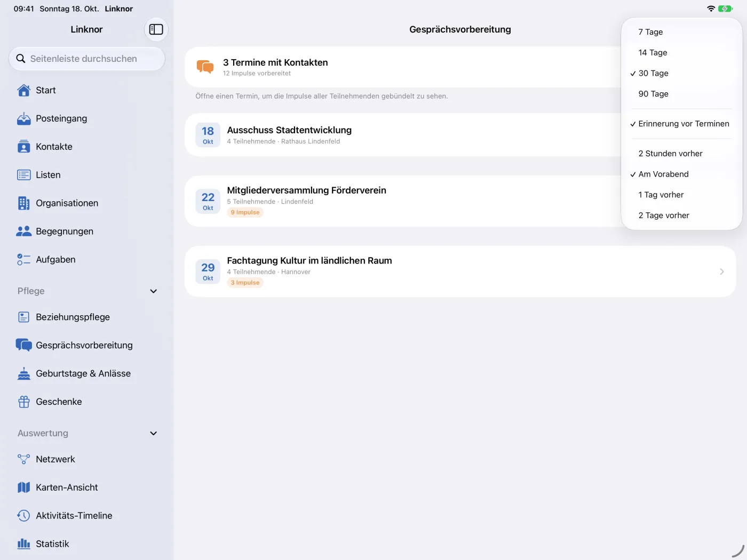Choose the 2 Tage vorher reminder

pyautogui.click(x=682, y=215)
